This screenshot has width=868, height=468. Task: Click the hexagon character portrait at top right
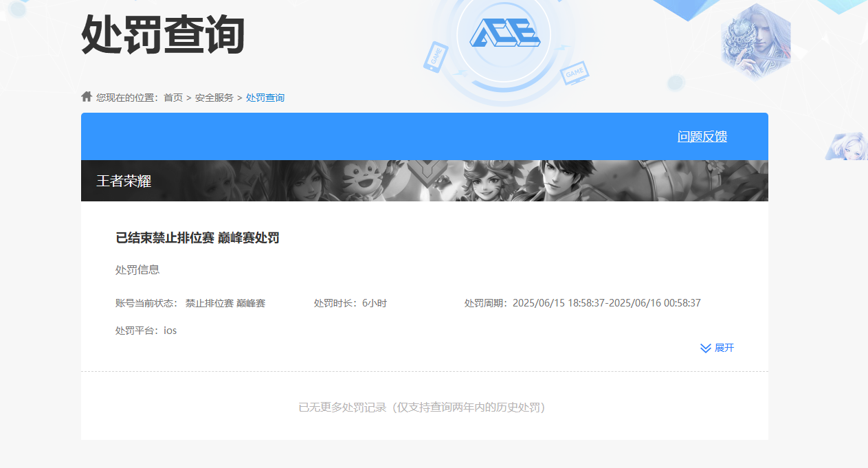click(756, 42)
